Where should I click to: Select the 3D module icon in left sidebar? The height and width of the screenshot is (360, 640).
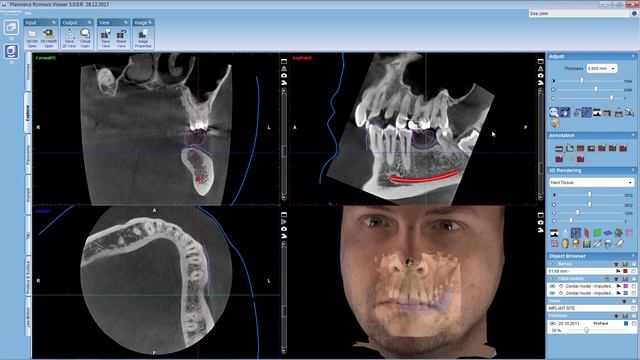pos(11,52)
